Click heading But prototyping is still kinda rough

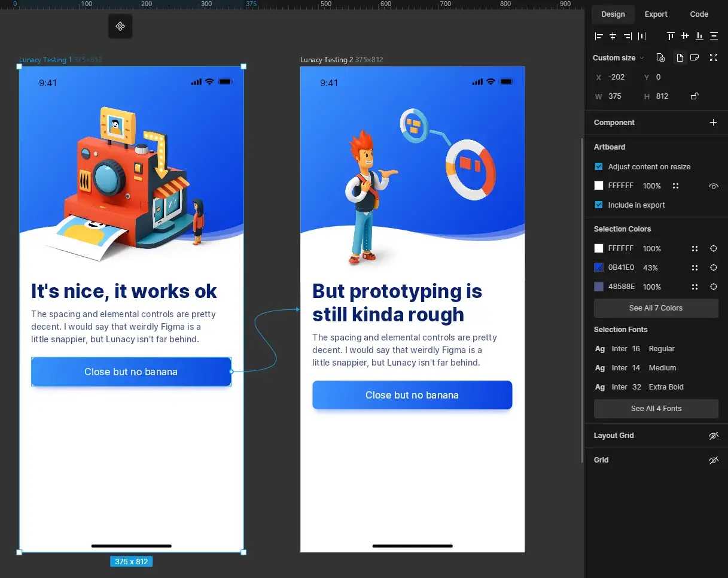click(397, 303)
